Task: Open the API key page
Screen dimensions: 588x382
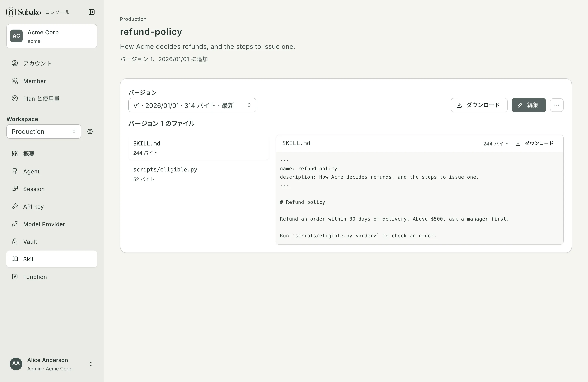Action: coord(52,206)
